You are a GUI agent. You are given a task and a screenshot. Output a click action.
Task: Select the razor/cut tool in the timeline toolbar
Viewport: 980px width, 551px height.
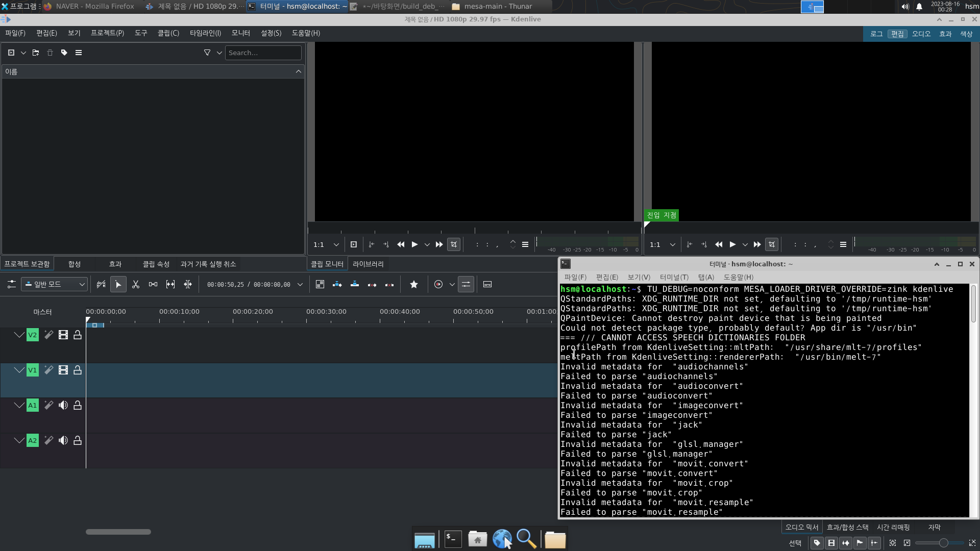click(x=136, y=284)
